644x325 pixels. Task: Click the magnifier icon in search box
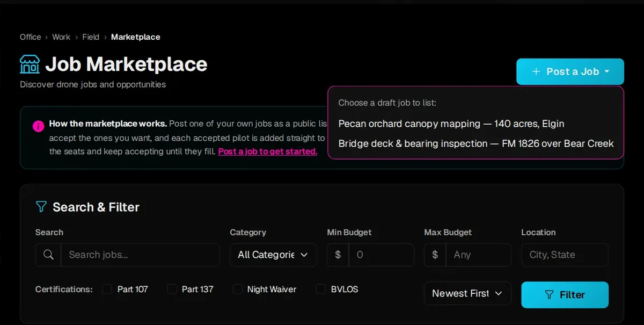click(x=48, y=255)
